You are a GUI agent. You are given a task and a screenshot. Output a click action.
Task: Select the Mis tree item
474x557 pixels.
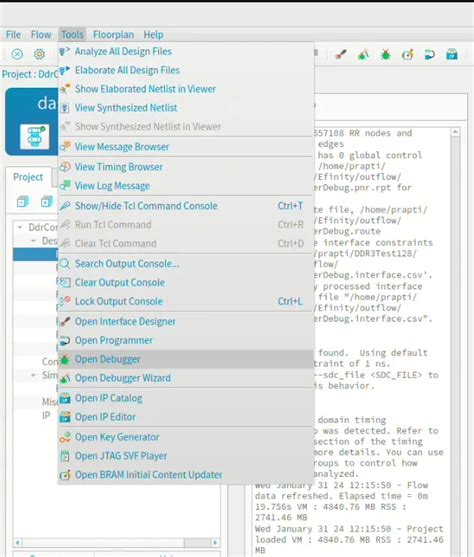pyautogui.click(x=49, y=402)
